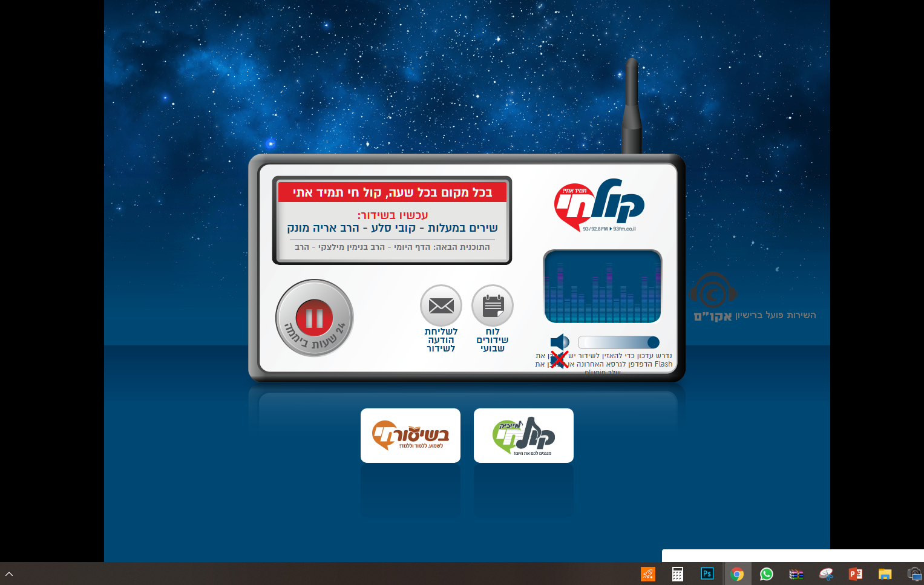
Task: Open File Explorer from the taskbar
Action: click(x=885, y=574)
